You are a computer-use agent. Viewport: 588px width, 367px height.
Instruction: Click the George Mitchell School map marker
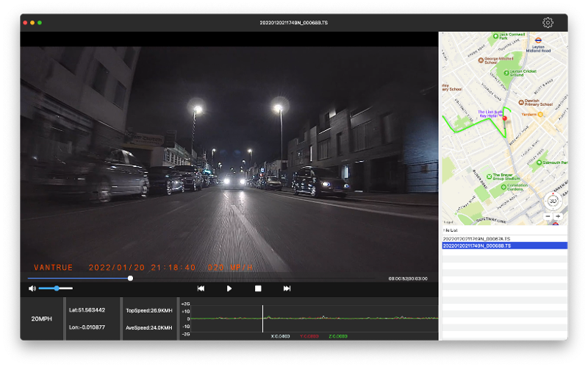click(x=481, y=60)
